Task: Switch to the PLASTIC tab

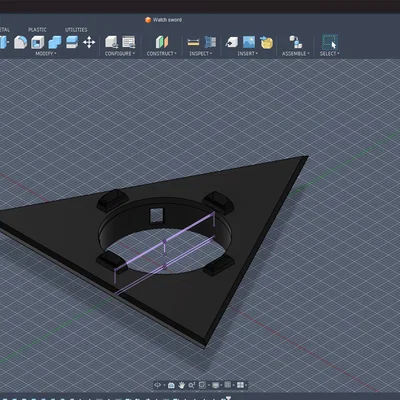Action: point(37,30)
